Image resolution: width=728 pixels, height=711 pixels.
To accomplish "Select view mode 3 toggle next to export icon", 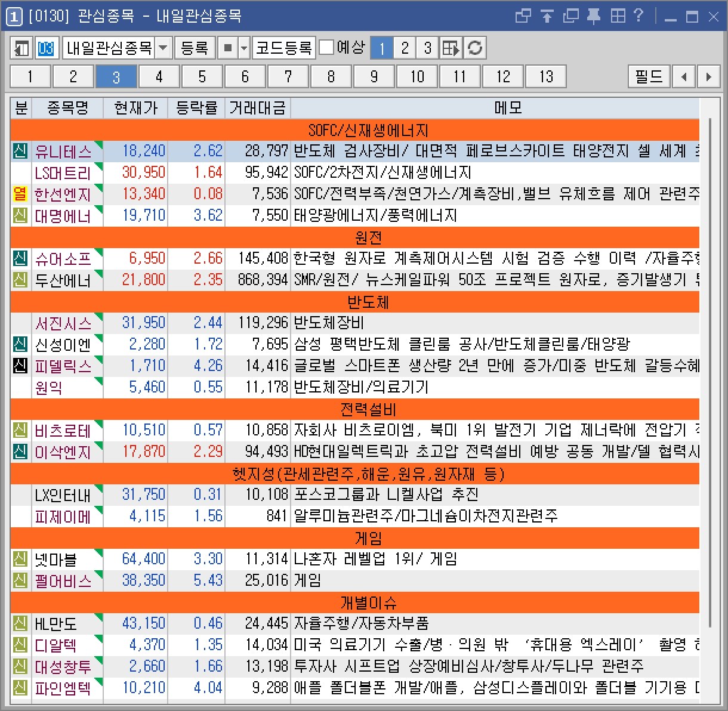I will tap(427, 48).
